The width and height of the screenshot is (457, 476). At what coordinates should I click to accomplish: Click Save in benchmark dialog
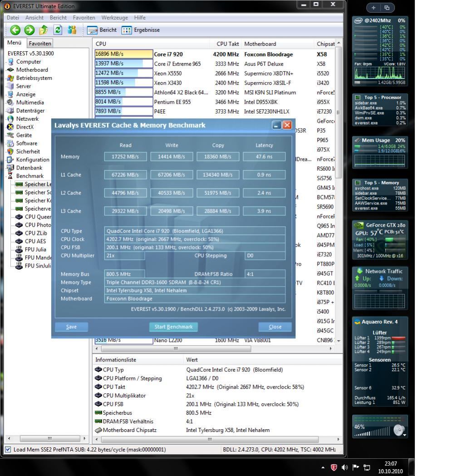(x=71, y=327)
